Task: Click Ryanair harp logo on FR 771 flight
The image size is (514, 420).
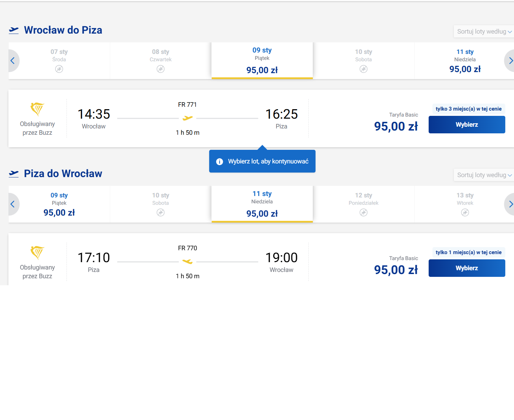Action: pyautogui.click(x=37, y=109)
